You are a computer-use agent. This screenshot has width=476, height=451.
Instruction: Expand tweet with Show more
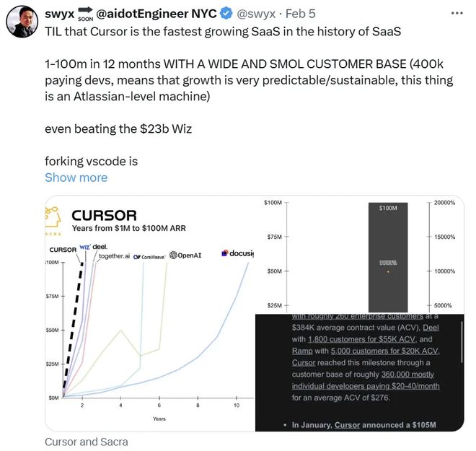click(x=76, y=178)
